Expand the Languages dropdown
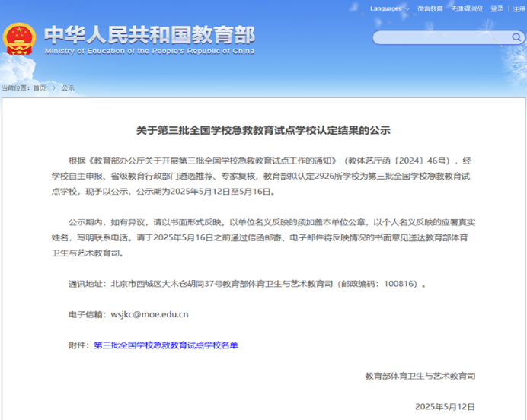Viewport: 527px width, 420px height. pos(389,8)
